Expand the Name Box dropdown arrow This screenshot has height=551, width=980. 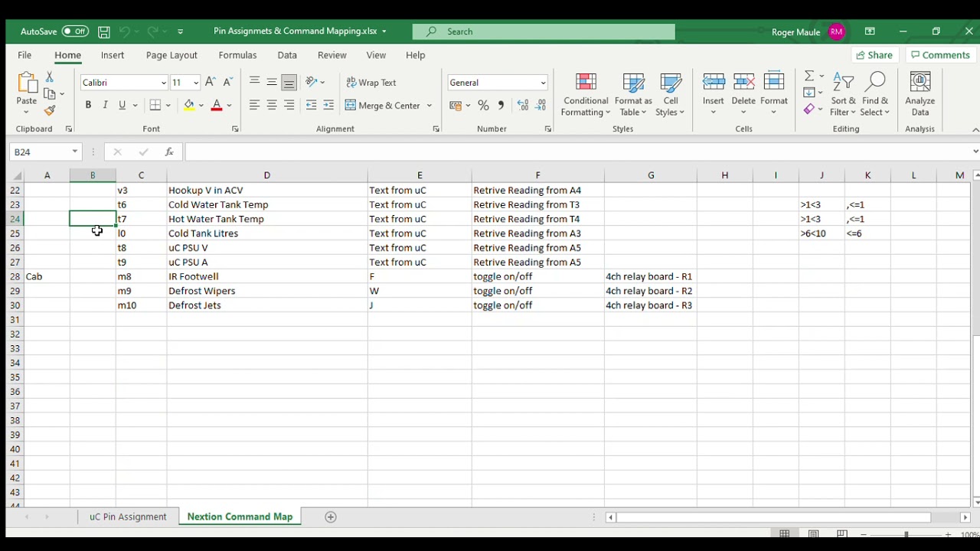pyautogui.click(x=75, y=152)
